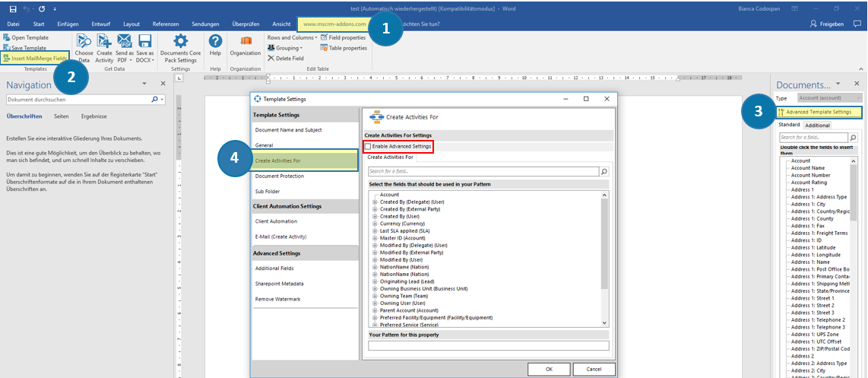Click Field properties in the ribbon
The width and height of the screenshot is (868, 378).
click(x=344, y=38)
